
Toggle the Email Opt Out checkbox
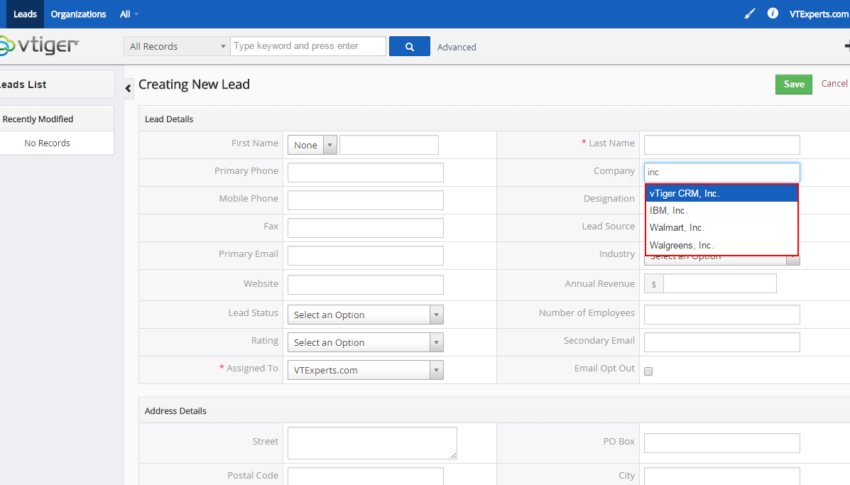648,371
